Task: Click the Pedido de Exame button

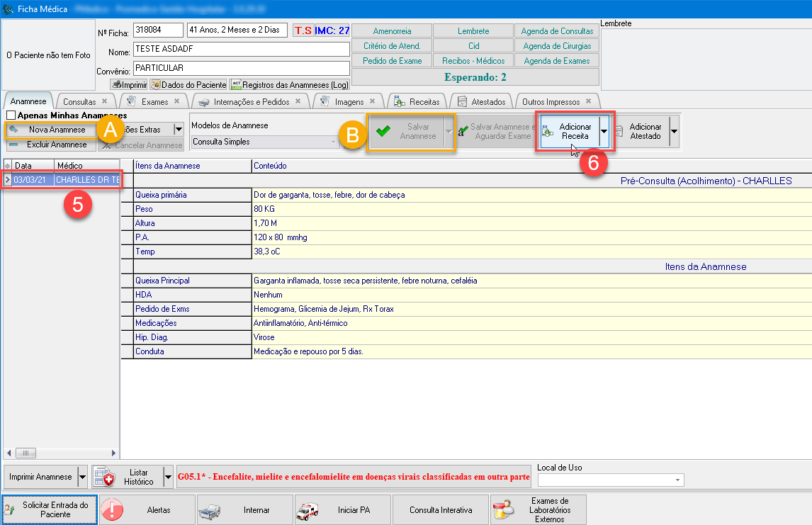Action: pos(392,61)
